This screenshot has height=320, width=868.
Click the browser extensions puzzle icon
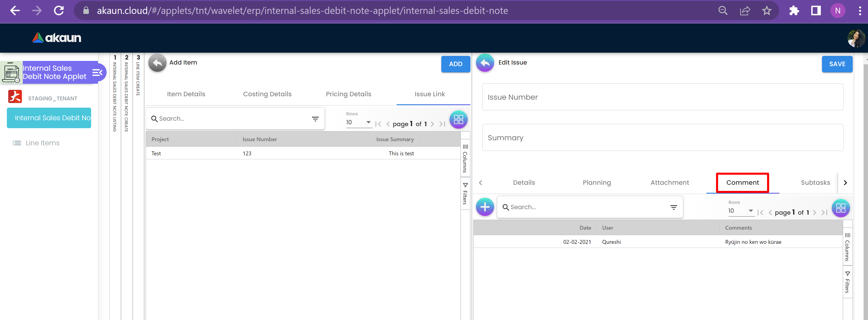794,11
